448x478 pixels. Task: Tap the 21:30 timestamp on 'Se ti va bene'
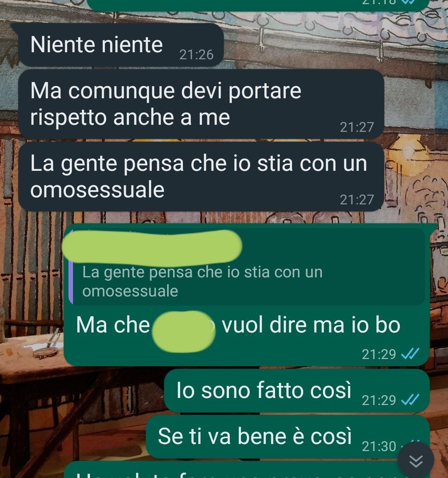pos(379,446)
